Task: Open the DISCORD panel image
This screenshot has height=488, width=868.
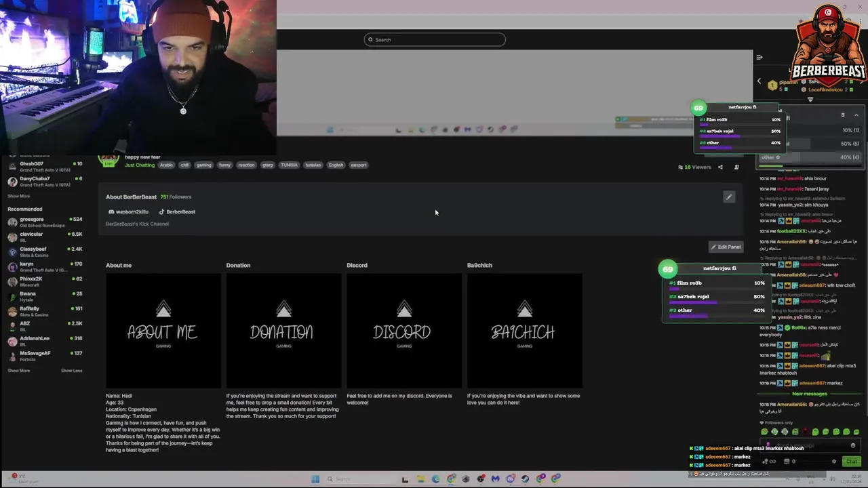Action: pos(404,331)
